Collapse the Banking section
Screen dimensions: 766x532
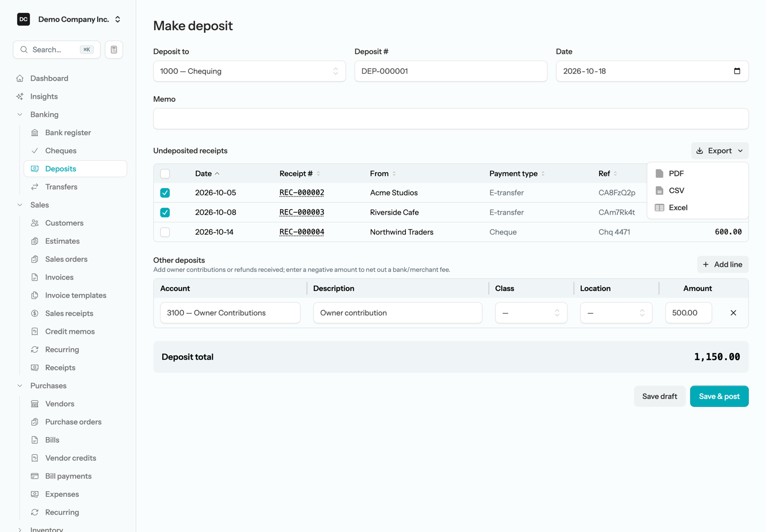point(44,114)
